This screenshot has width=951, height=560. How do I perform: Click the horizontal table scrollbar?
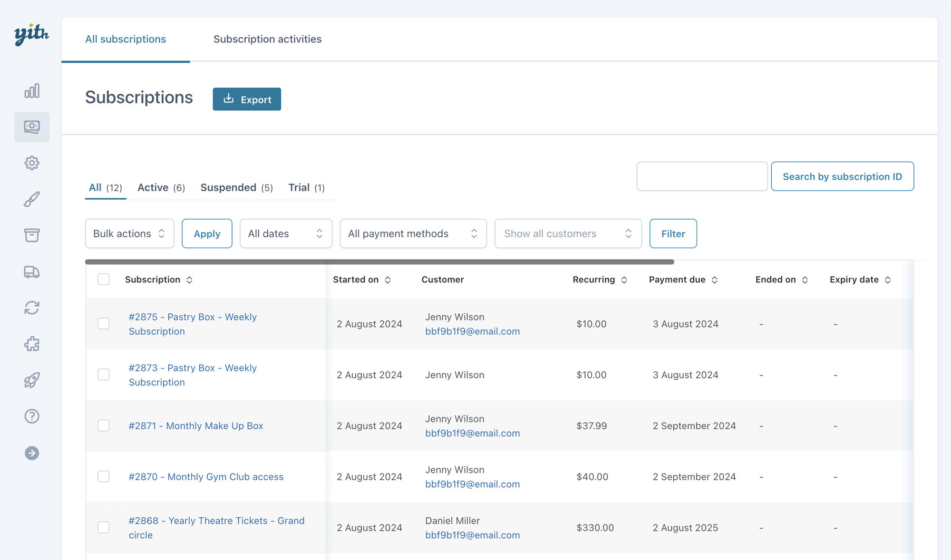point(379,262)
